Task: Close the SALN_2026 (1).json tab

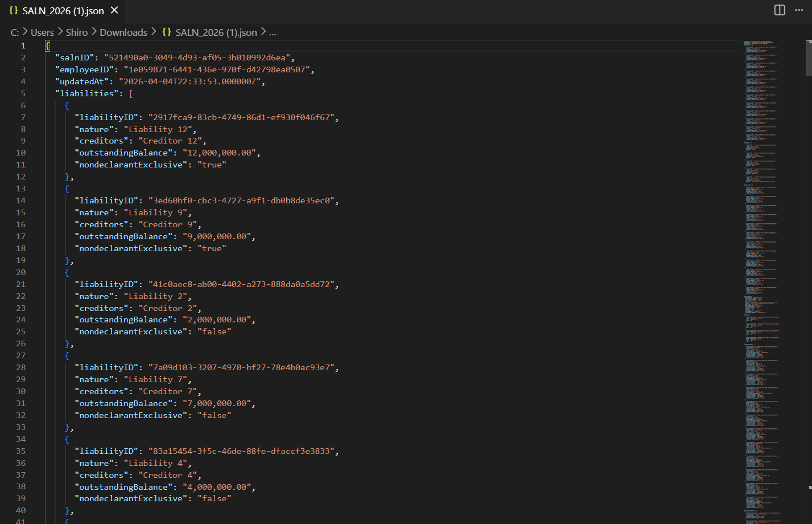Action: pos(113,10)
